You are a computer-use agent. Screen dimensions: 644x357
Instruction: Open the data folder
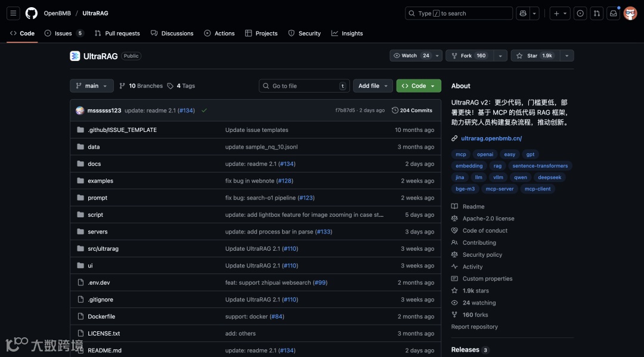[x=94, y=147]
